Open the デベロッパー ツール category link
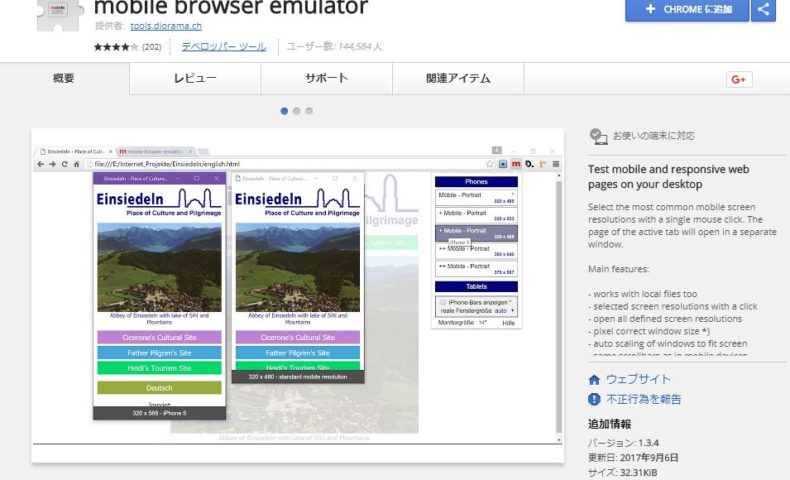The height and width of the screenshot is (480, 790). [x=224, y=46]
